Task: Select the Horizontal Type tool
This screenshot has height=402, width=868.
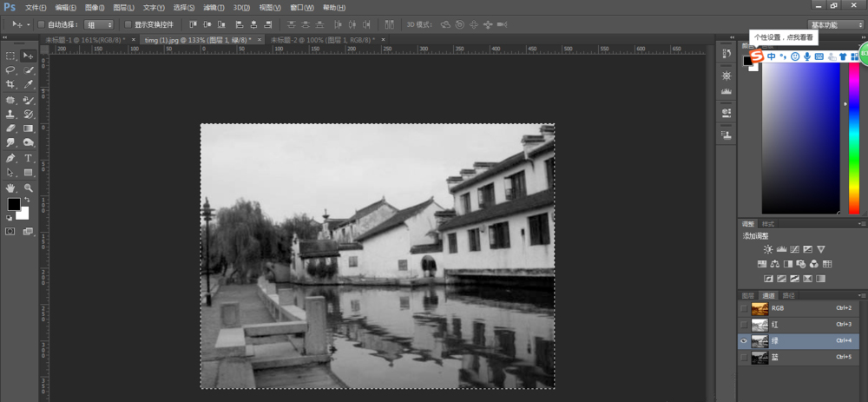Action: pyautogui.click(x=29, y=158)
